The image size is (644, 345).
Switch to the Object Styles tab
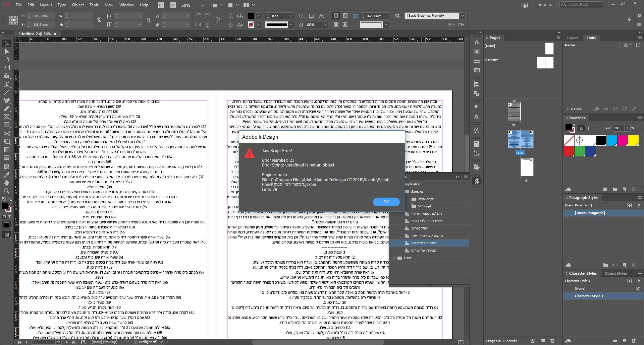click(615, 273)
